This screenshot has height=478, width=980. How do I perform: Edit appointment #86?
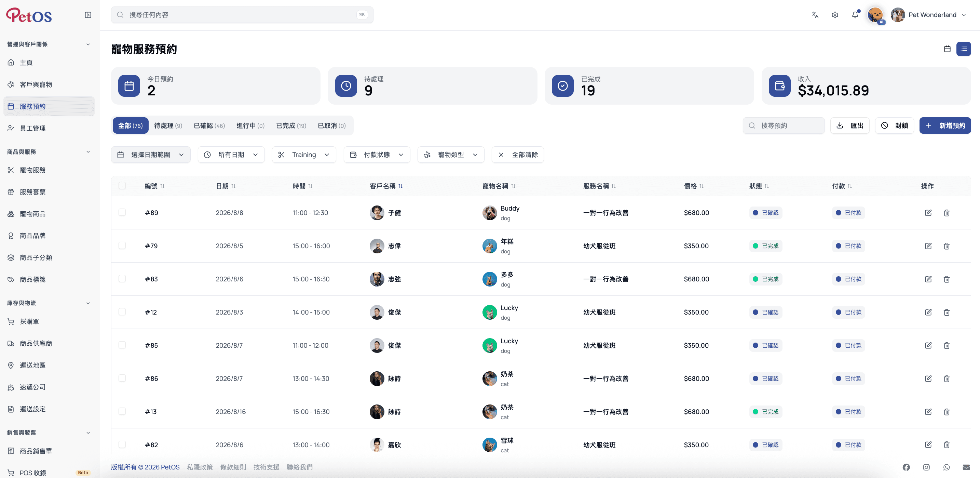pyautogui.click(x=928, y=378)
